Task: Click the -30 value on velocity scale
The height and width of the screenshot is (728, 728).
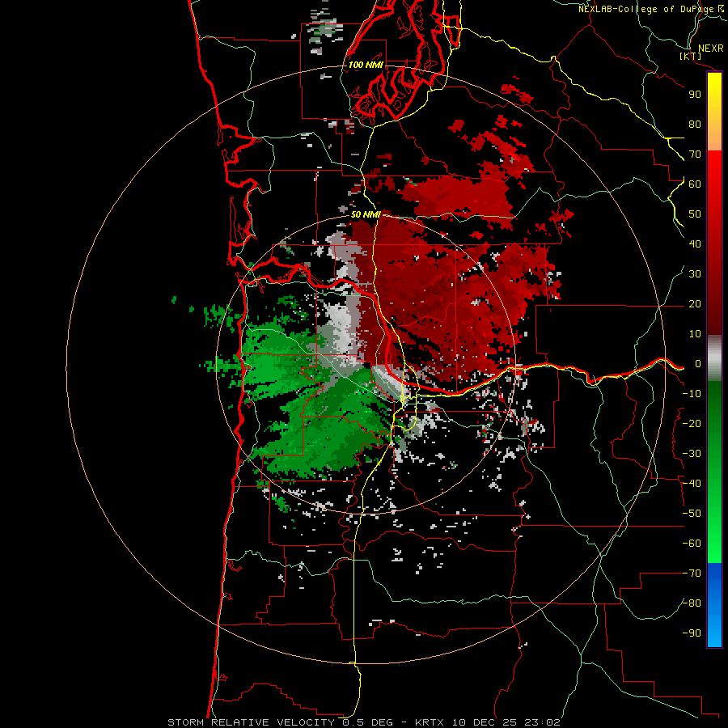Action: (692, 454)
